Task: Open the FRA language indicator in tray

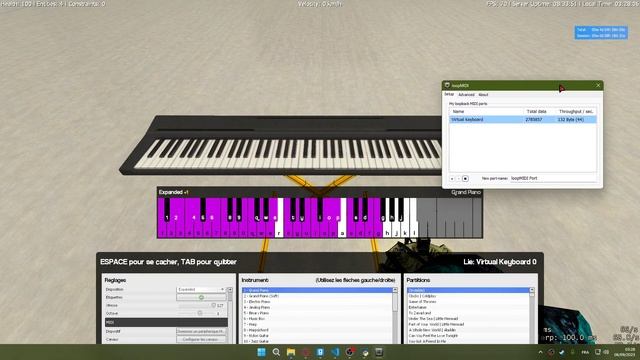Action: click(585, 352)
